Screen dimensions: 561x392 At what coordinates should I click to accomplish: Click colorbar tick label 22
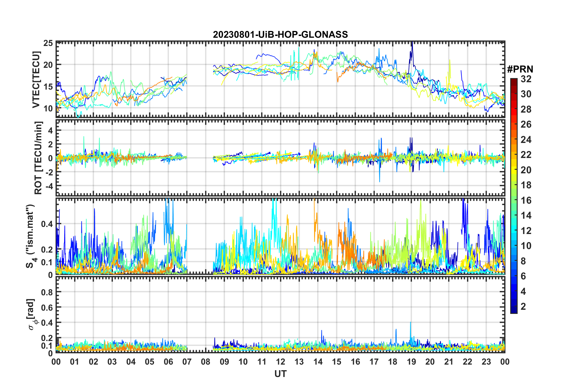(526, 155)
